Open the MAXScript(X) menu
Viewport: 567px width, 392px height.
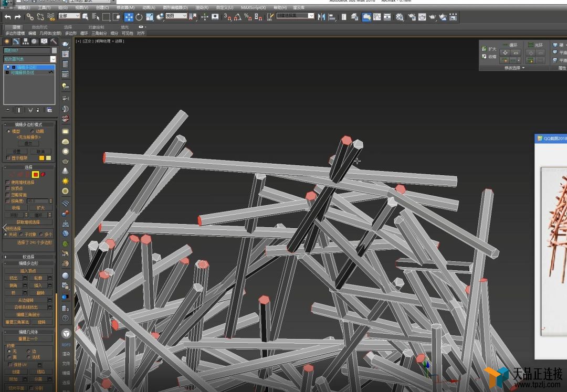pyautogui.click(x=253, y=7)
